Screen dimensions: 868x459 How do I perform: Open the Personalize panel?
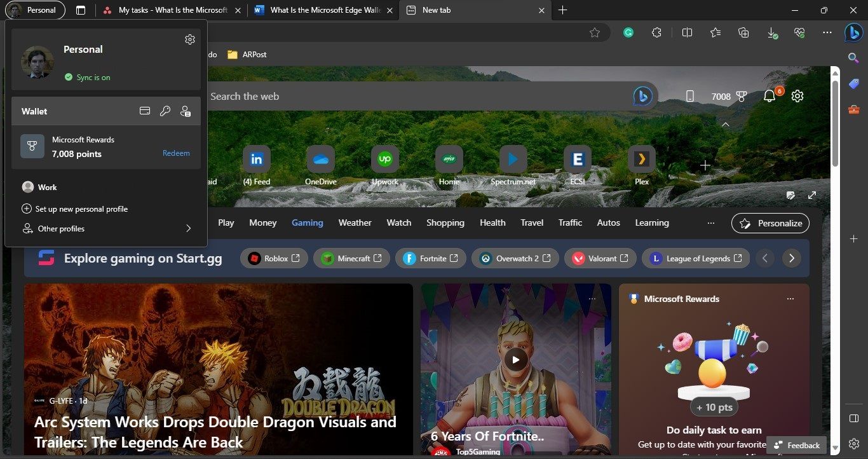[x=770, y=223]
